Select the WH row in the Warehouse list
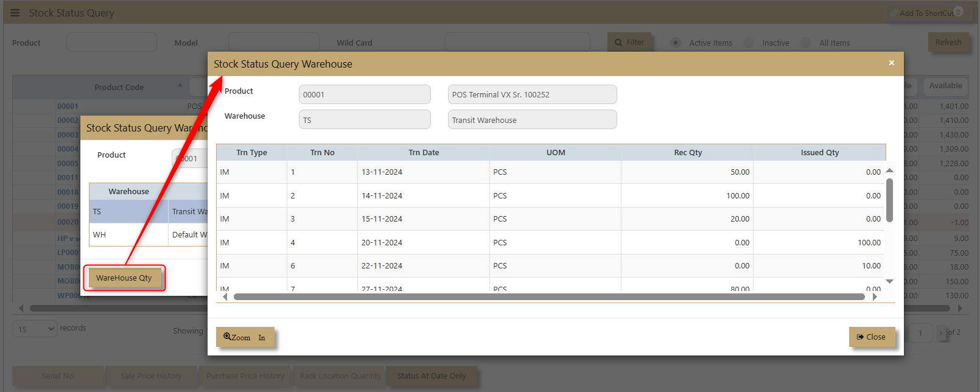The width and height of the screenshot is (980, 392). click(x=149, y=234)
